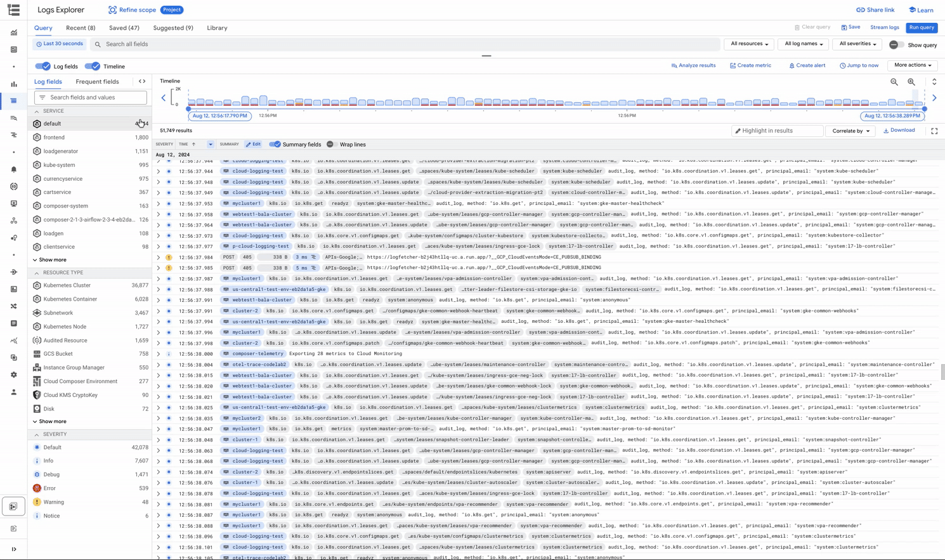Viewport: 945px width, 560px height.
Task: Switch to the Suggested (9) tab
Action: coord(173,28)
